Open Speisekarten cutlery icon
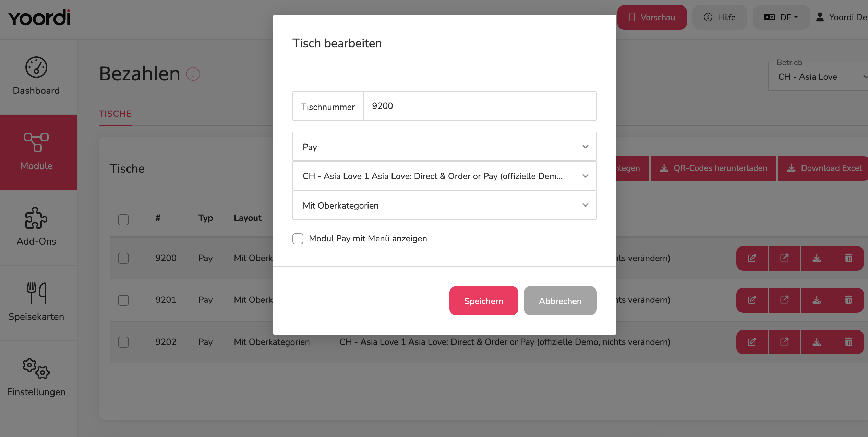Image resolution: width=868 pixels, height=437 pixels. pos(36,293)
